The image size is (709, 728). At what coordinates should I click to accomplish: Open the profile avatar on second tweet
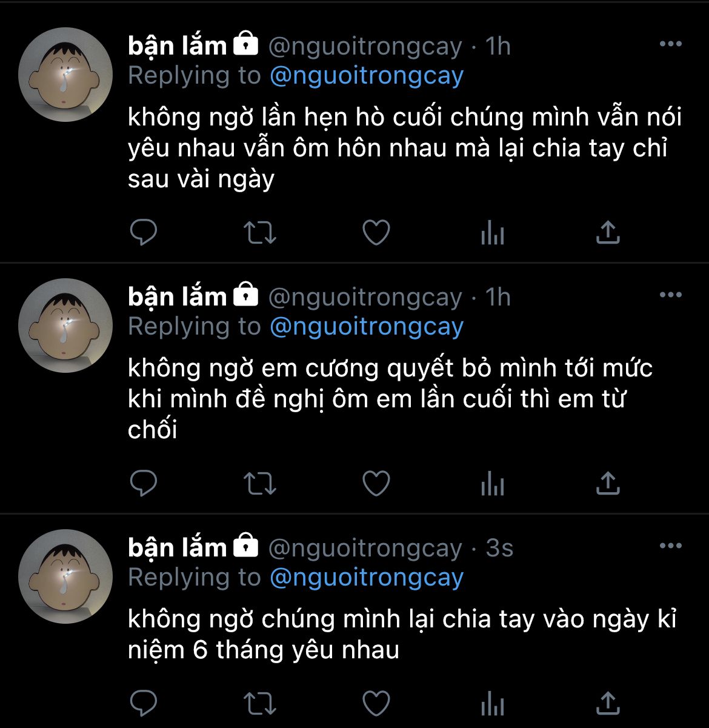(x=65, y=326)
